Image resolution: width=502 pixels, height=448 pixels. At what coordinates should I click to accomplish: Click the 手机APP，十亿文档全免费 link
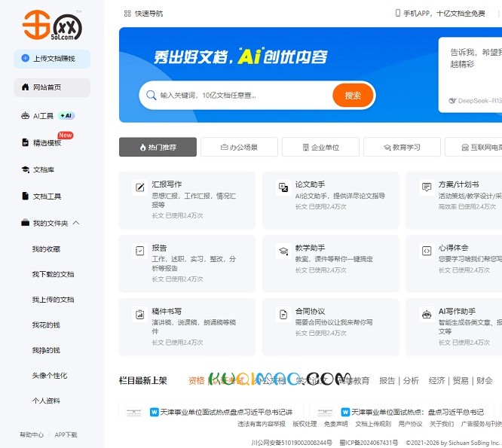click(444, 13)
